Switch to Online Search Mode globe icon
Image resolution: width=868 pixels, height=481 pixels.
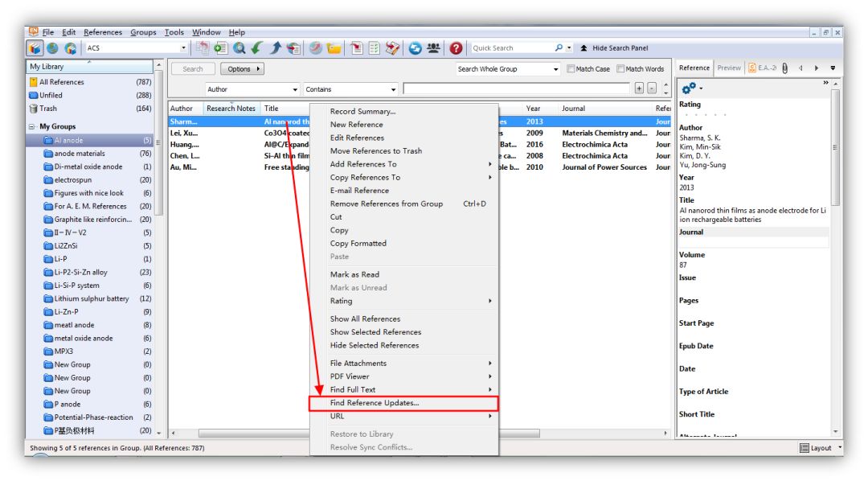point(52,48)
